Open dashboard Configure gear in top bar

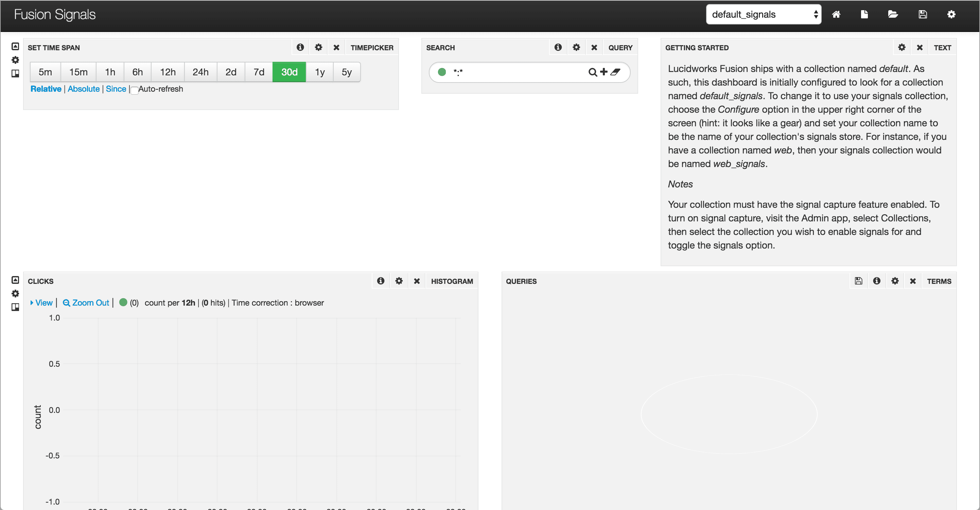(951, 15)
